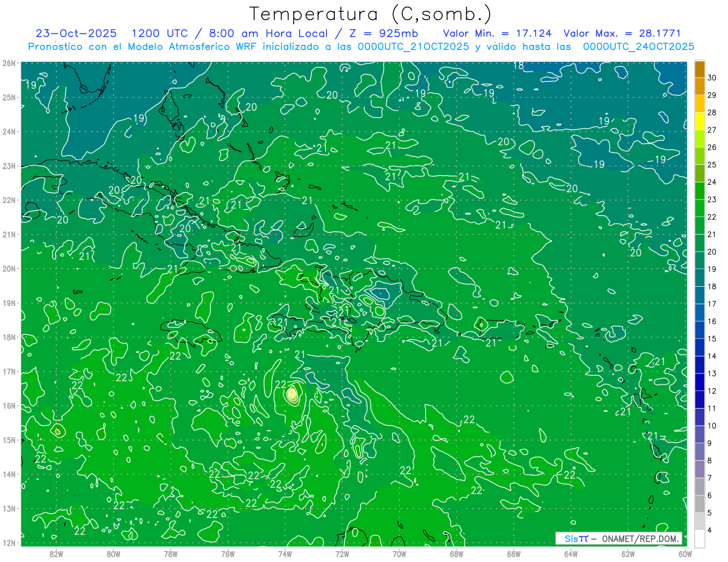Click the white swatch at the color bar bottom
728x562 pixels.
(699, 538)
